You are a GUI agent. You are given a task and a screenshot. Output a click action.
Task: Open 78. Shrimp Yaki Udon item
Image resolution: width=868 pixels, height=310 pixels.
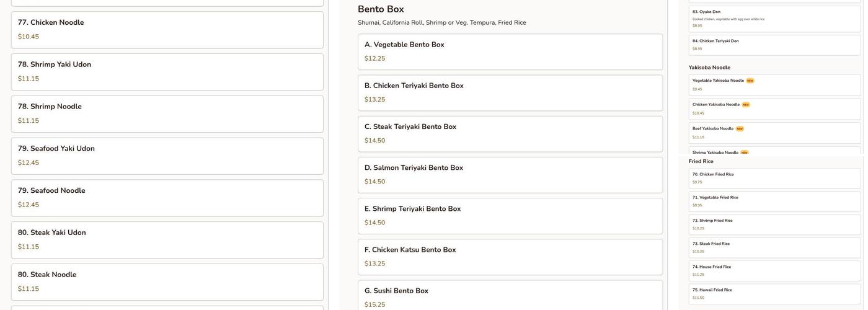point(167,72)
